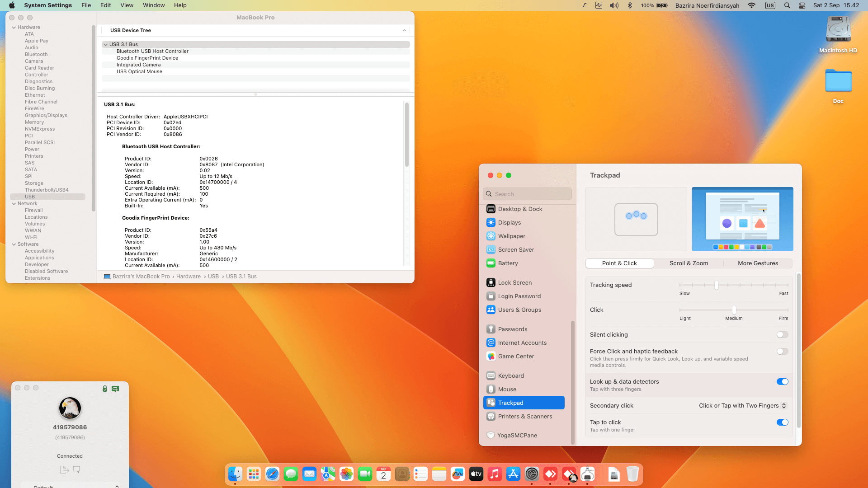Adjust Tracking speed slider
The height and width of the screenshot is (488, 868).
point(717,285)
